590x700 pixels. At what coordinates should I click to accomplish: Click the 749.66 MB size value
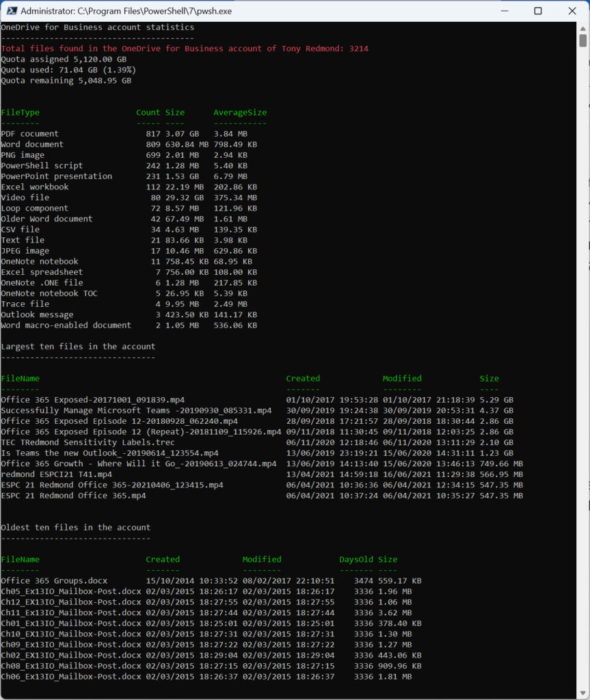click(x=501, y=464)
